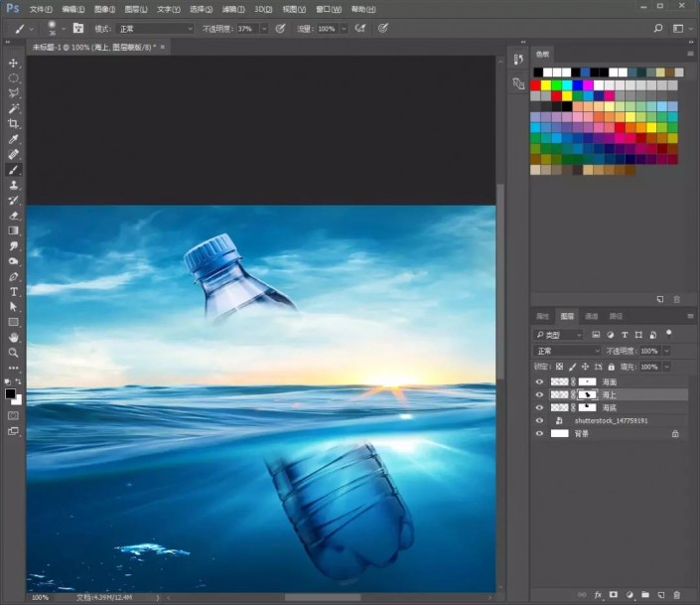Click the search icon in options bar
The width and height of the screenshot is (700, 605).
658,28
